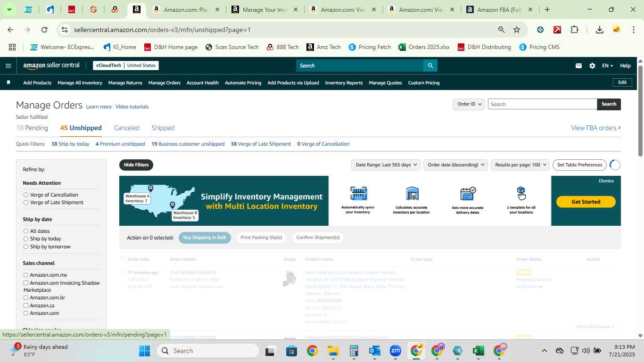This screenshot has width=644, height=362.
Task: Open the Calculator from the taskbar
Action: point(354,351)
